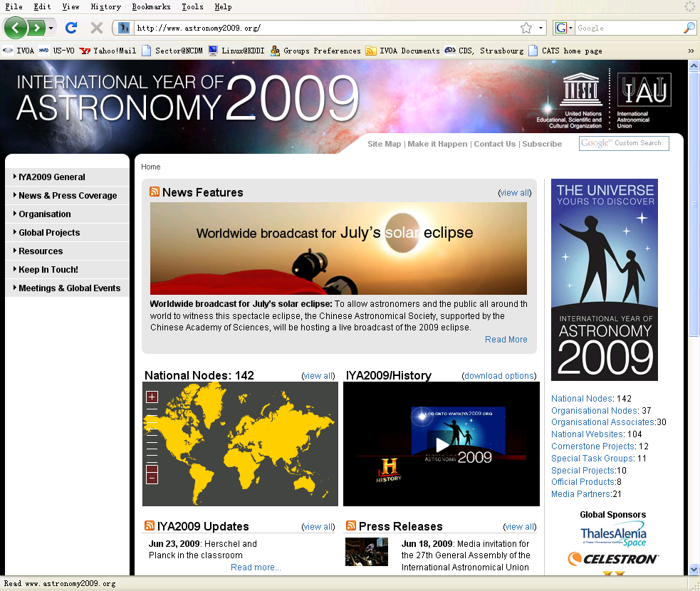Expand the News & Press Coverage menu
The height and width of the screenshot is (591, 700).
pyautogui.click(x=67, y=196)
